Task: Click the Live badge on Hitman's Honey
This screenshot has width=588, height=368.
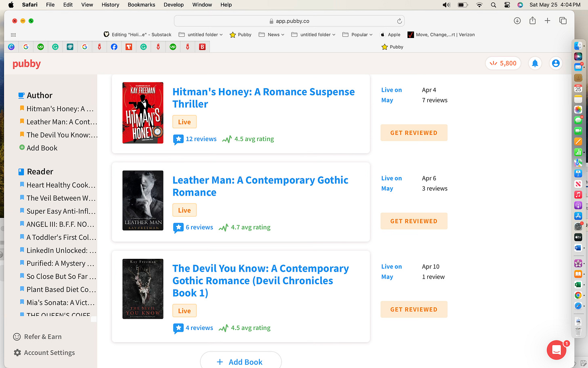Action: click(185, 122)
